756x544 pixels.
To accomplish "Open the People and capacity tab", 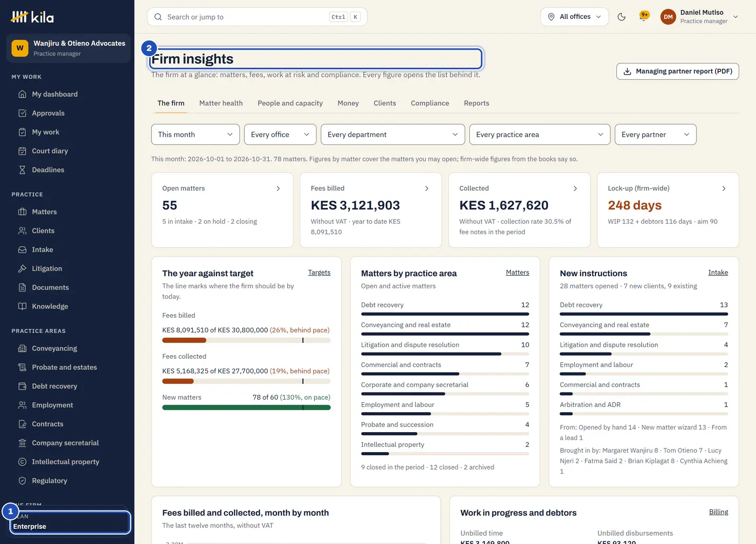I will (290, 103).
